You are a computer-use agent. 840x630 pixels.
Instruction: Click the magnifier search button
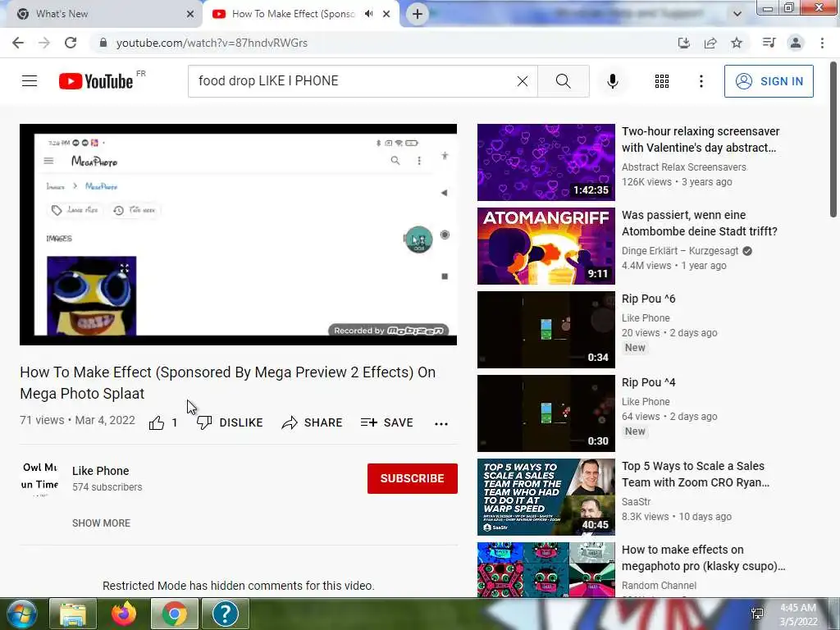563,81
